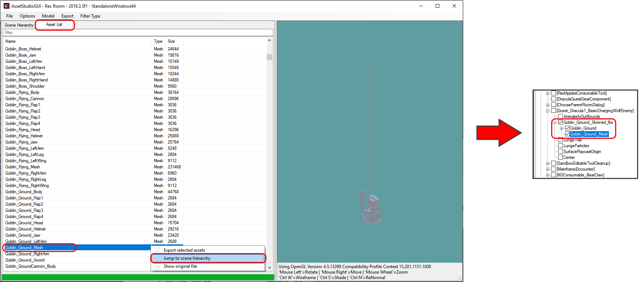Screen dimensions: 644x282
Task: Switch to the Scene Hierarchy tab
Action: coord(19,25)
